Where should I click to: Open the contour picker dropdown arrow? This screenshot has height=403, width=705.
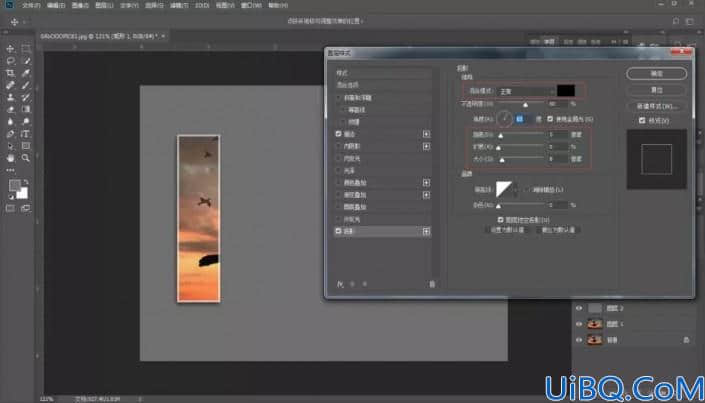point(516,189)
